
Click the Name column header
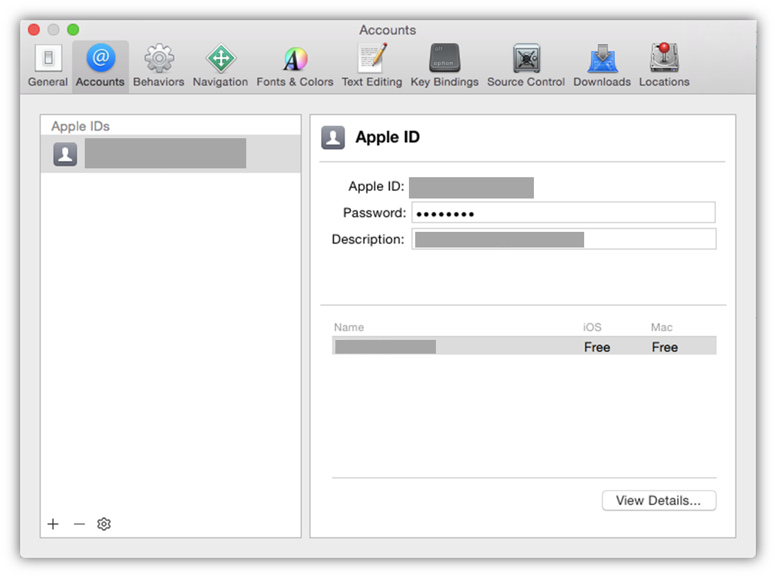click(349, 327)
